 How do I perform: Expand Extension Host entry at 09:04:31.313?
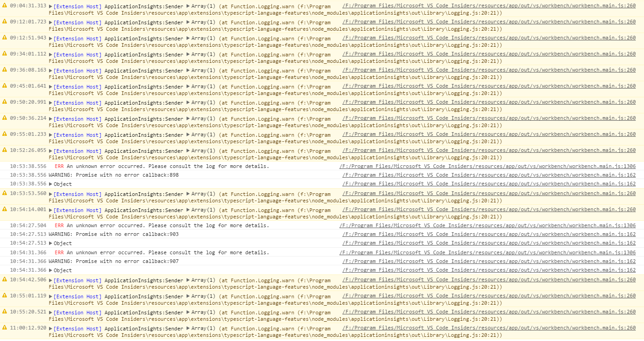[x=51, y=6]
